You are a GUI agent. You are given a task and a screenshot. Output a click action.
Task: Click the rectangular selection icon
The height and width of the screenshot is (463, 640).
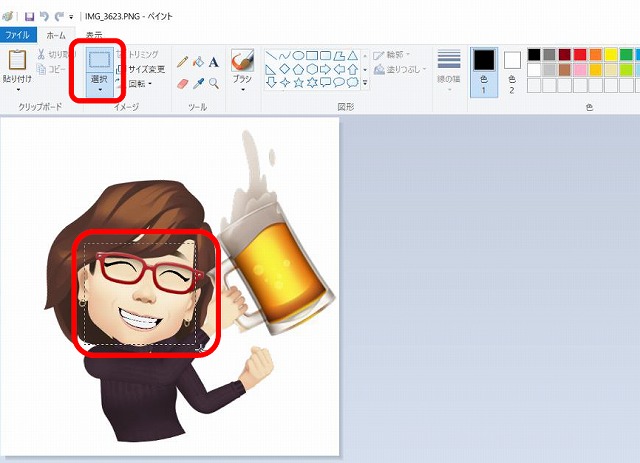coord(99,59)
